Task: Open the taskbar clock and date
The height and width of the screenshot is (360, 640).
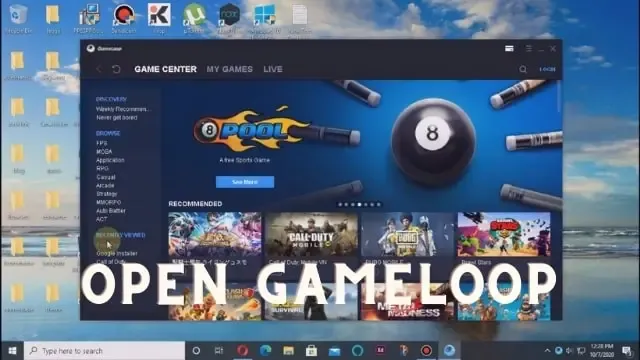Action: point(602,351)
